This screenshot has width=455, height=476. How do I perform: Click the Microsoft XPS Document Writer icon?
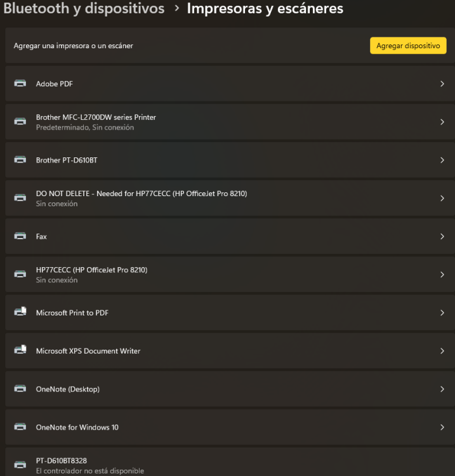tap(20, 350)
